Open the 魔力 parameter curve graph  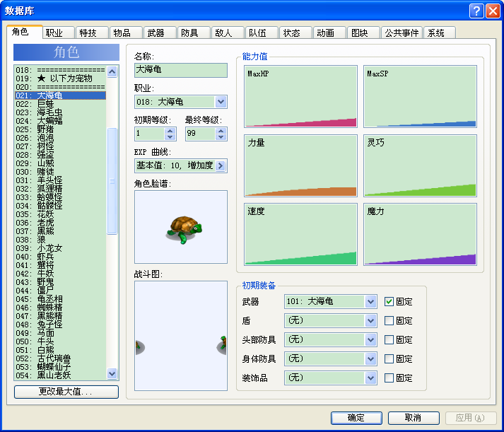[x=420, y=234]
